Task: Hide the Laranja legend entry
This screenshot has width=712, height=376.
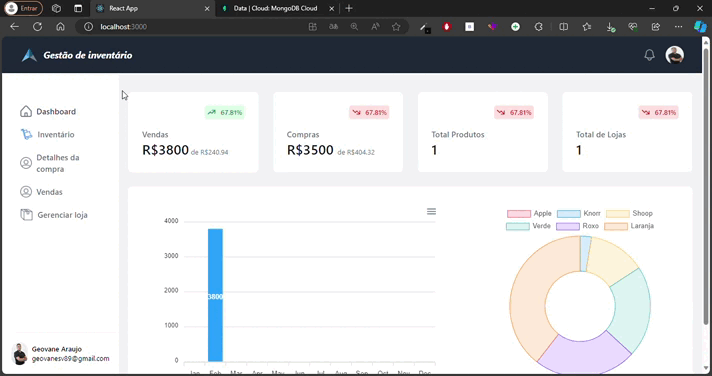Action: point(629,226)
